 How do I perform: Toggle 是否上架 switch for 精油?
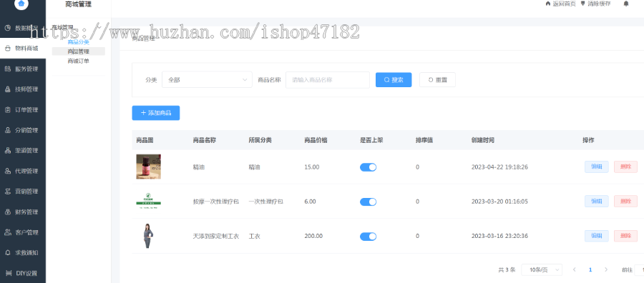coord(368,167)
